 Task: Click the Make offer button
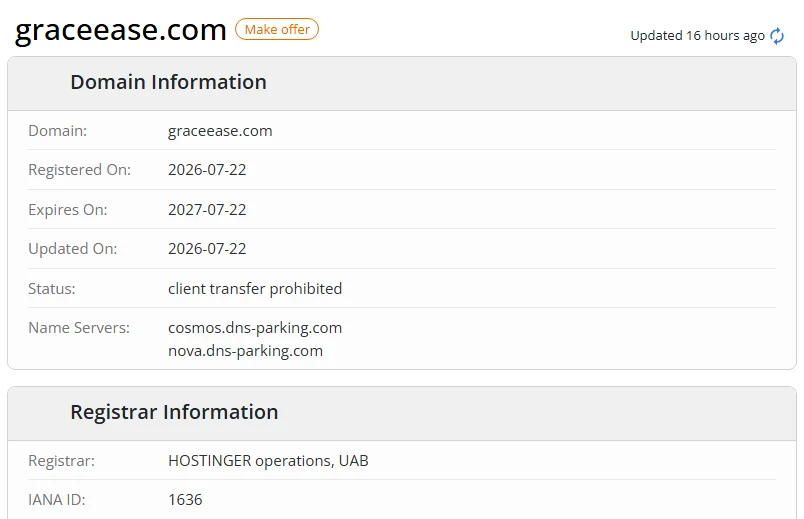point(277,29)
